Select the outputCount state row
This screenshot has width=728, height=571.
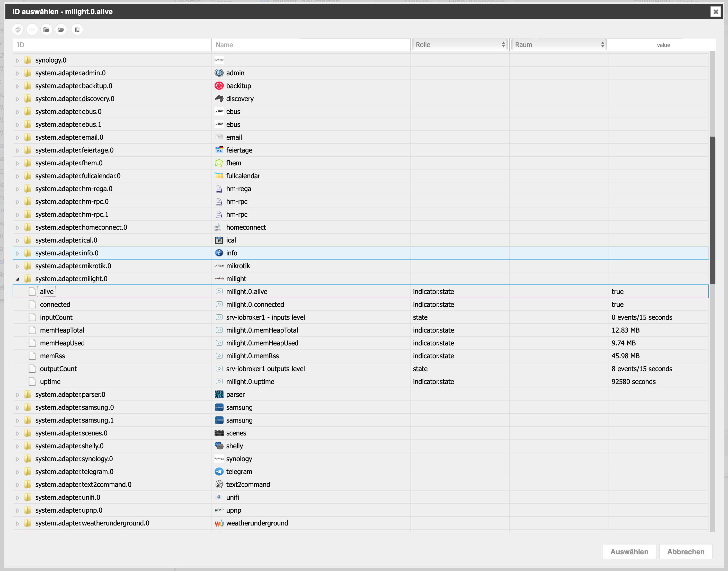[x=360, y=369]
